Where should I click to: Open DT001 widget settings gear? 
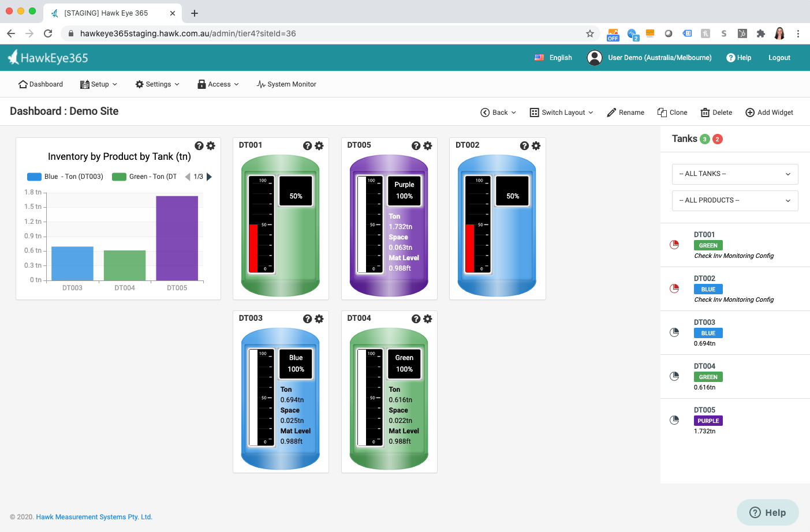pyautogui.click(x=319, y=146)
